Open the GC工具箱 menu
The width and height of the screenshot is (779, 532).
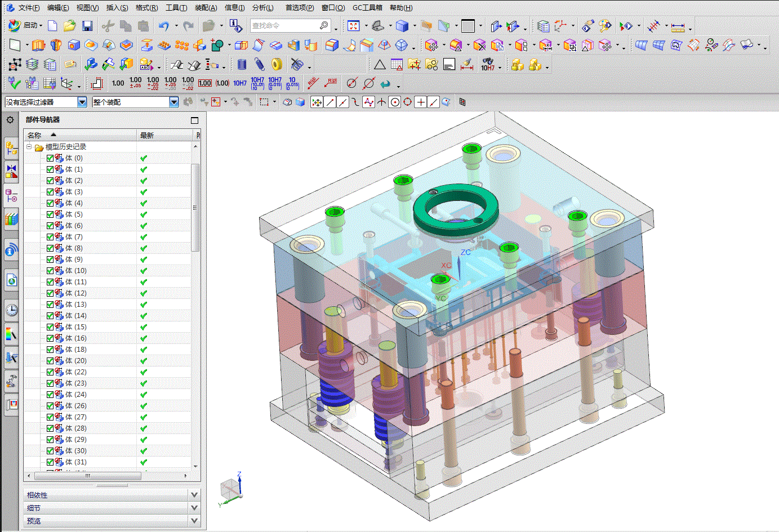point(367,7)
